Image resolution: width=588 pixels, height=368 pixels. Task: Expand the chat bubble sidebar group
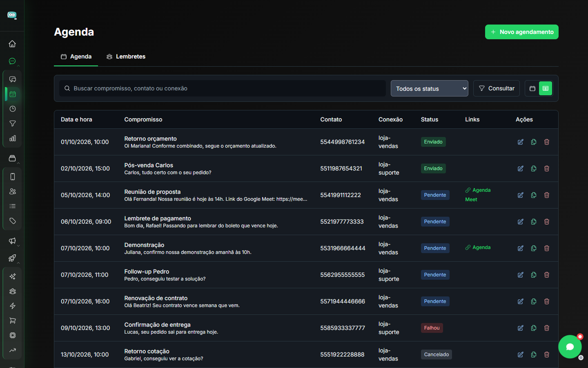coord(18,65)
